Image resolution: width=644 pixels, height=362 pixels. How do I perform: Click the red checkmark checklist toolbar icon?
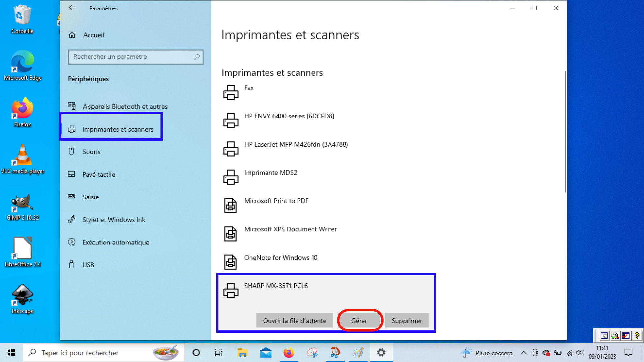[x=626, y=336]
